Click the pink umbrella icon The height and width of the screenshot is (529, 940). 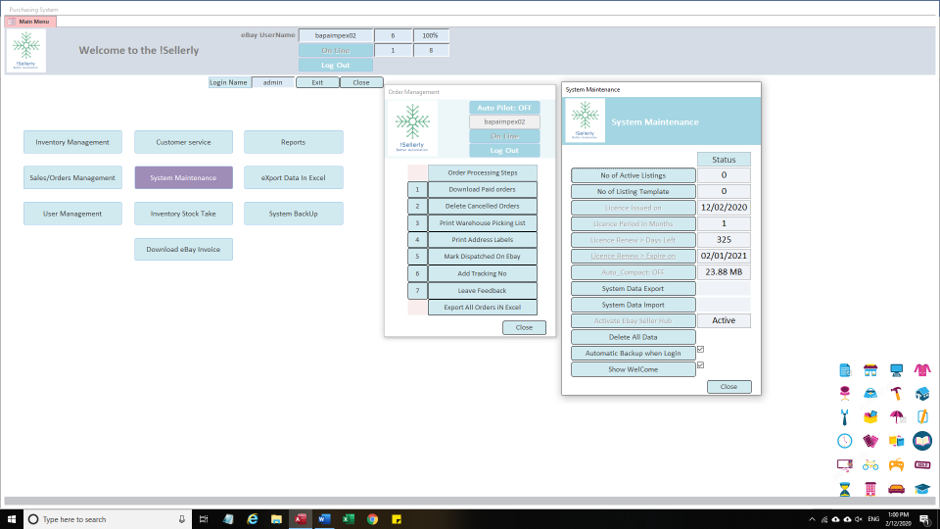click(897, 417)
